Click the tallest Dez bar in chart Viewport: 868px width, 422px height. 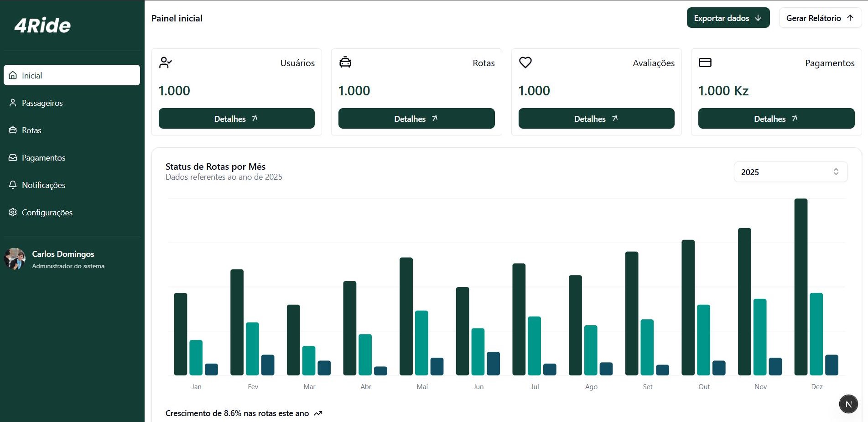800,287
